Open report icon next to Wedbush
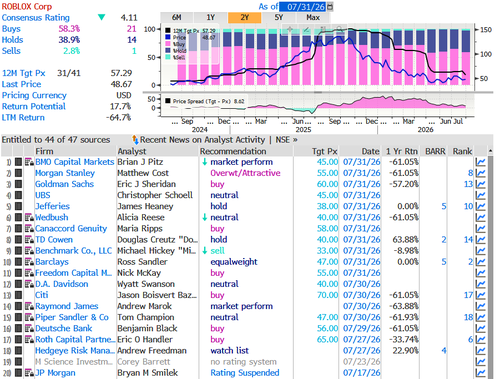Viewport: 500px width, 379px height. pyautogui.click(x=29, y=218)
